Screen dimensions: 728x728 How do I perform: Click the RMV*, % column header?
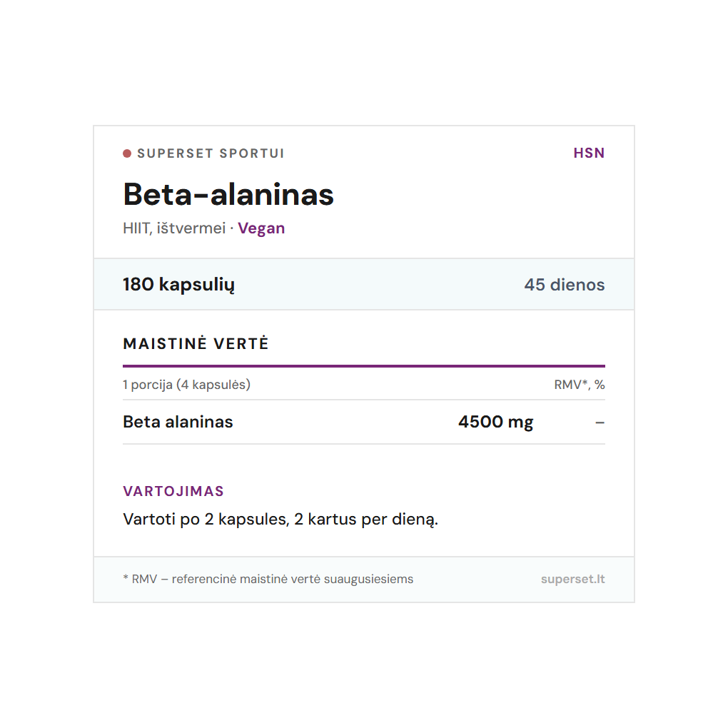tap(579, 385)
